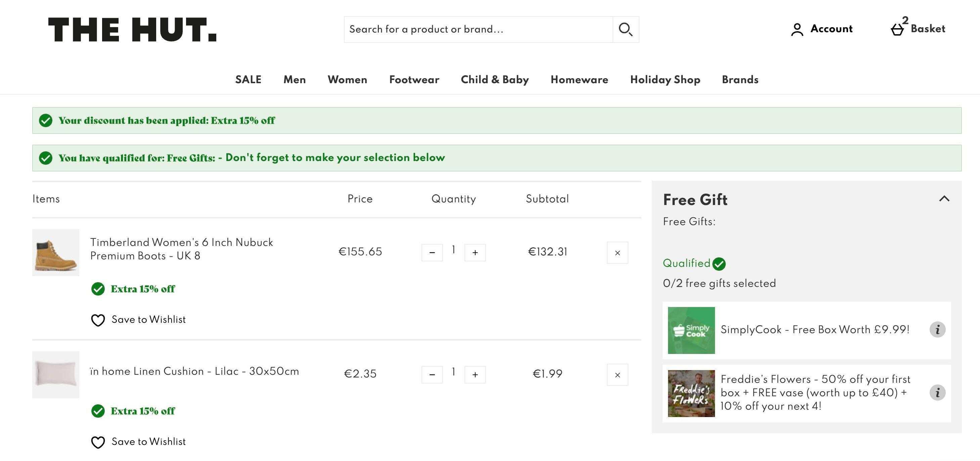Decrease Timberland boots quantity
The image size is (980, 461).
pos(432,253)
